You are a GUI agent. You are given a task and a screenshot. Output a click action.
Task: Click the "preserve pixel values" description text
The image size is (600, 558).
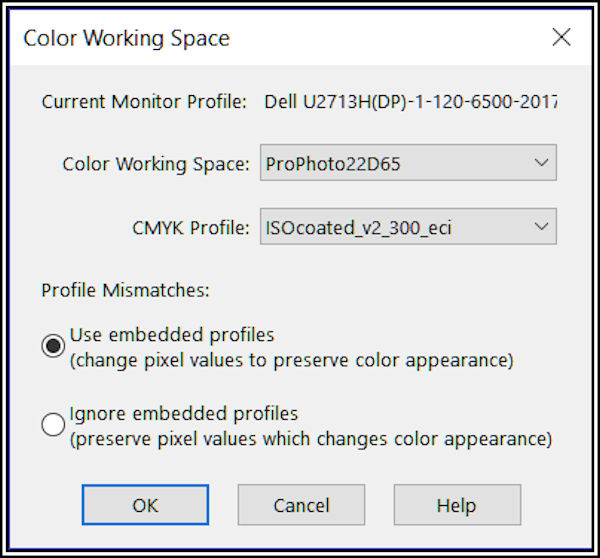pyautogui.click(x=310, y=438)
